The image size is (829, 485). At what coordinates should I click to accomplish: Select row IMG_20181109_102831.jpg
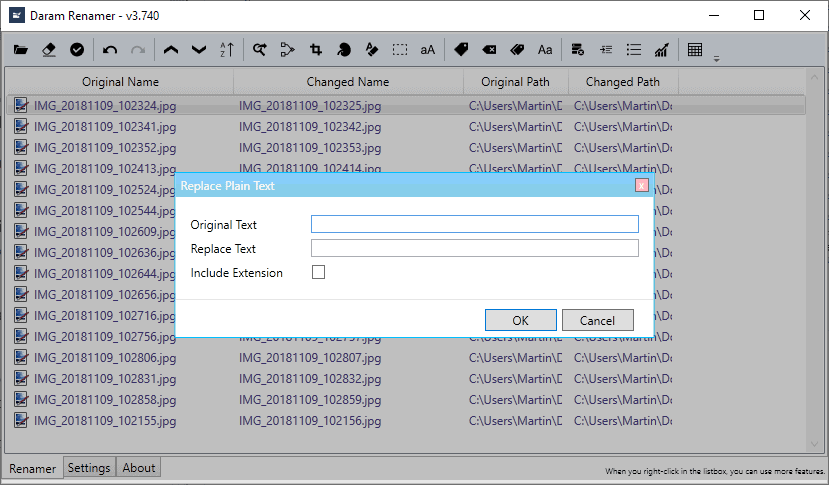tap(406, 379)
